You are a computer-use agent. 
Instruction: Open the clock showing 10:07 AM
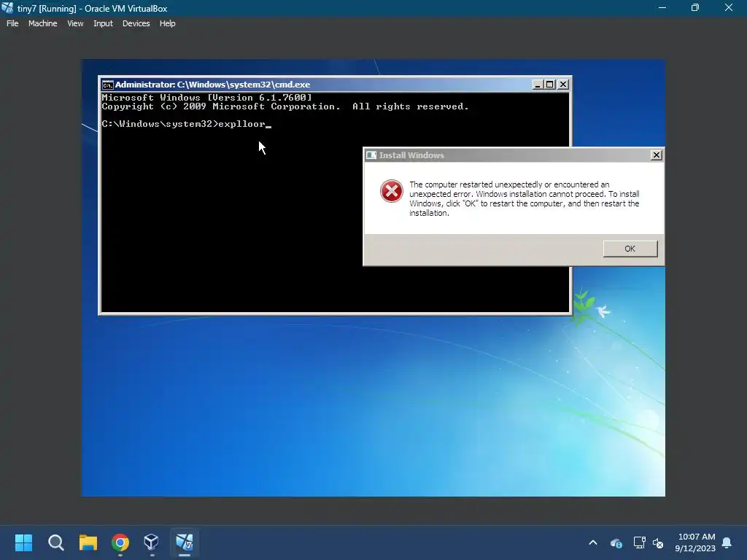(x=695, y=542)
